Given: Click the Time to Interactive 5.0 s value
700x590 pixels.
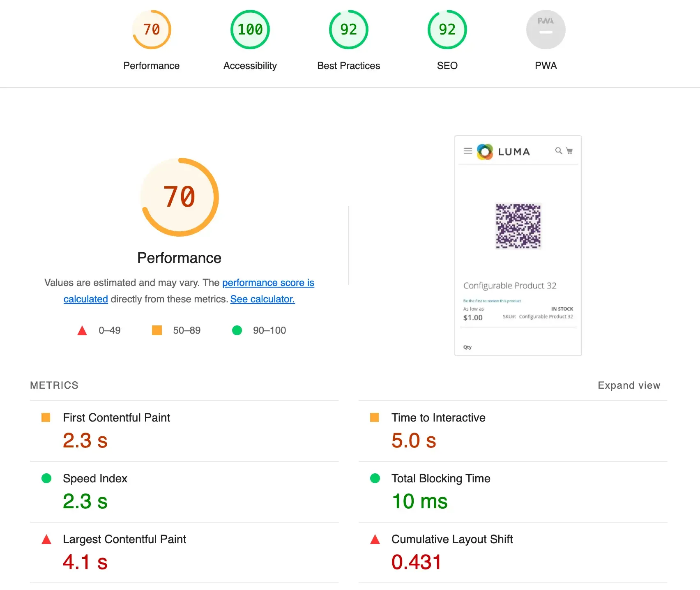Looking at the screenshot, I should pos(414,440).
